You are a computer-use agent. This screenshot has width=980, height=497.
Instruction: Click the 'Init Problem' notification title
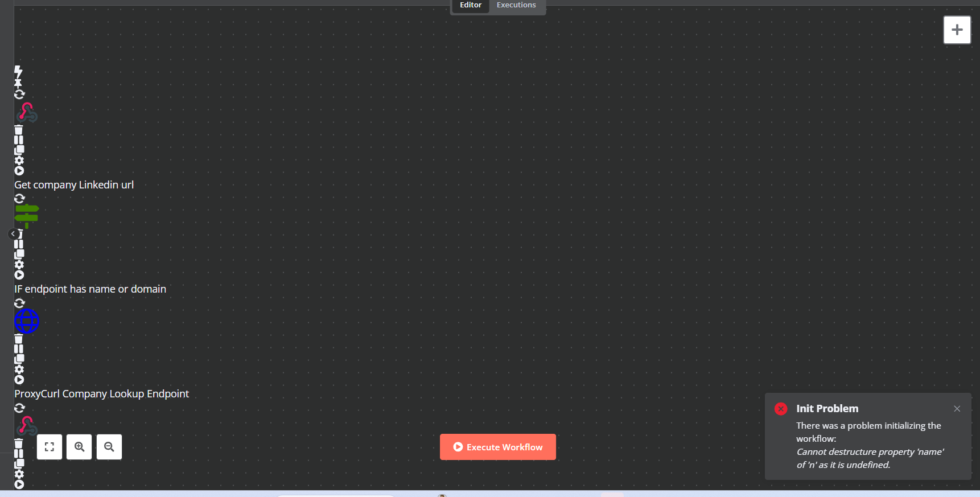pos(827,409)
